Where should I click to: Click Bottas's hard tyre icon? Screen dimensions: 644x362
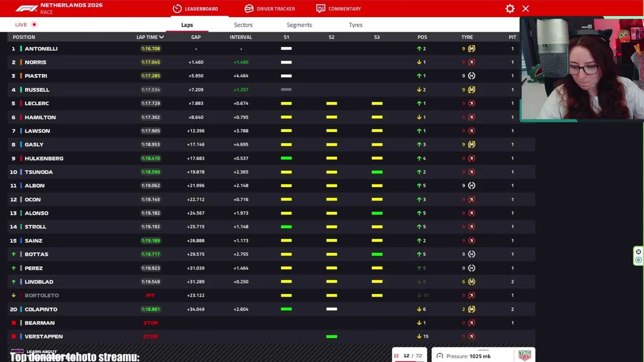pyautogui.click(x=471, y=254)
